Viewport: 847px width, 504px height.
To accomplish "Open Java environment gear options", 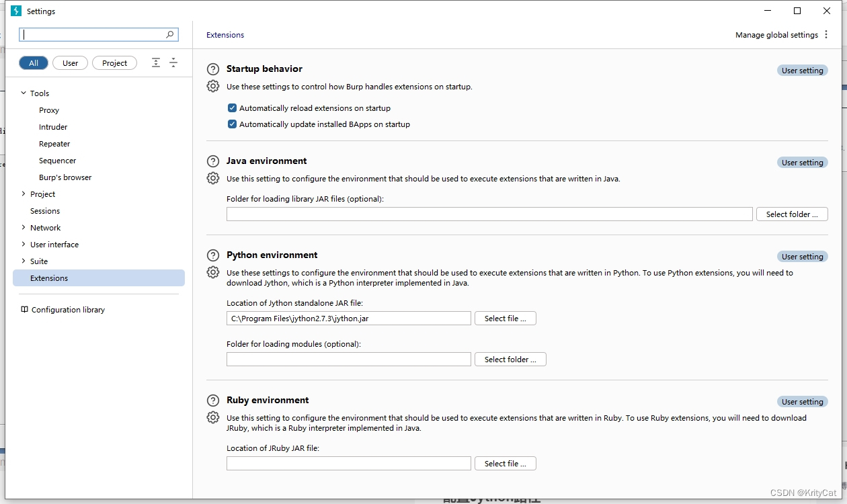I will 213,178.
